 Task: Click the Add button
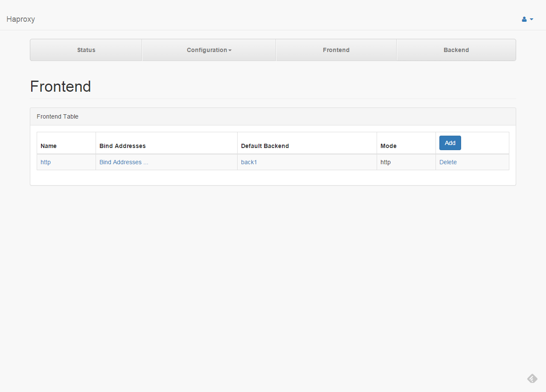450,143
